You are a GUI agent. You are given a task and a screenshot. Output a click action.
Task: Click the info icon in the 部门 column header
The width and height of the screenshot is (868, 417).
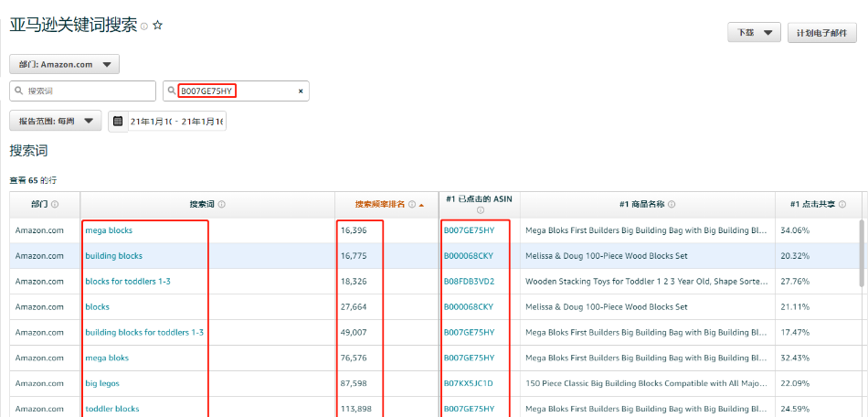(55, 205)
